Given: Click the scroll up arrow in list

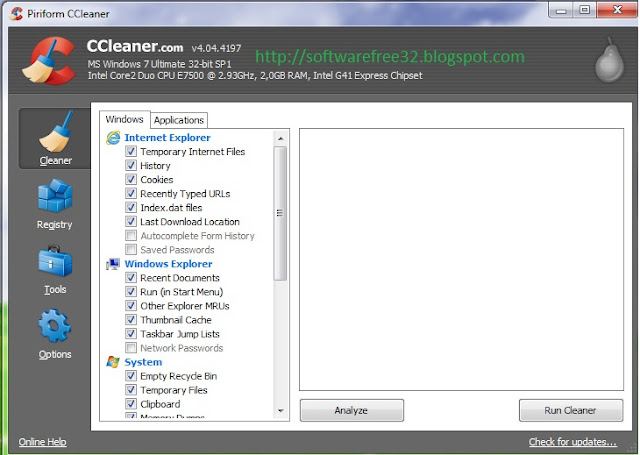Looking at the screenshot, I should click(280, 138).
